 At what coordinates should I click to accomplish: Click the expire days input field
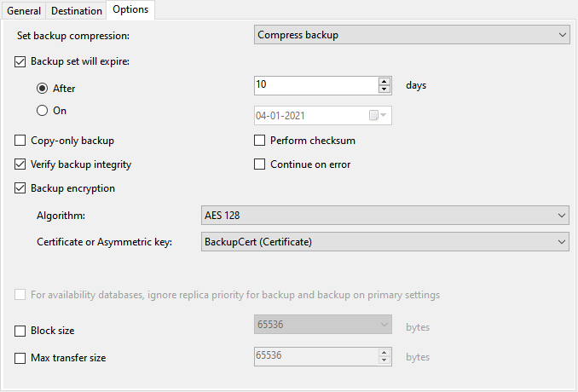point(315,85)
